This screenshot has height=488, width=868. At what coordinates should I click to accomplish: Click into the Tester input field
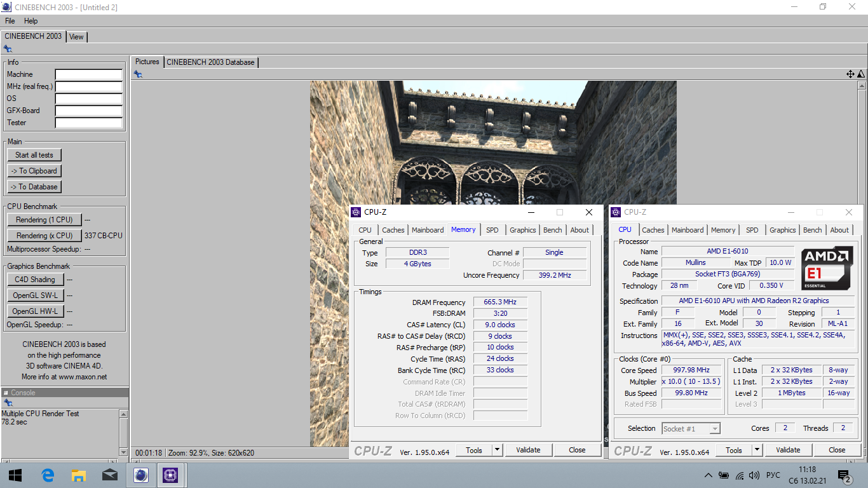[89, 123]
